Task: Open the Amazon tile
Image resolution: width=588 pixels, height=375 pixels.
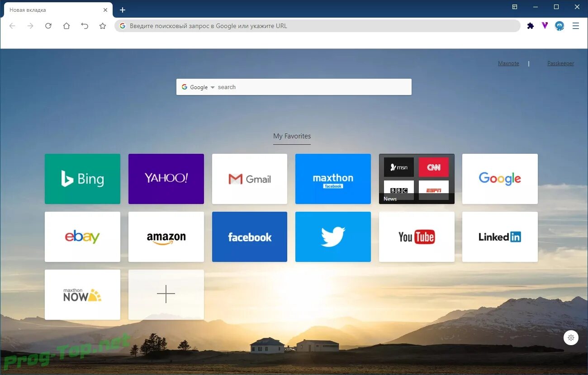Action: (166, 237)
